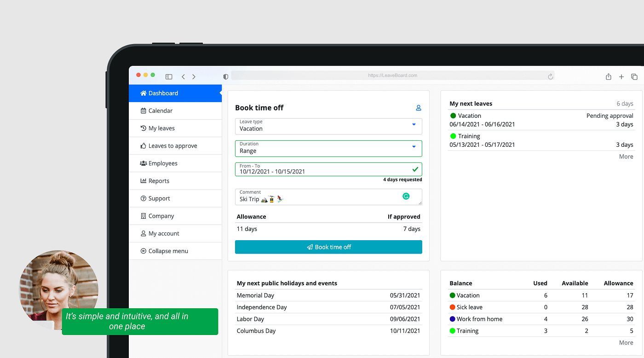Open the Leave type dropdown
Viewport: 644px width, 358px height.
point(328,126)
